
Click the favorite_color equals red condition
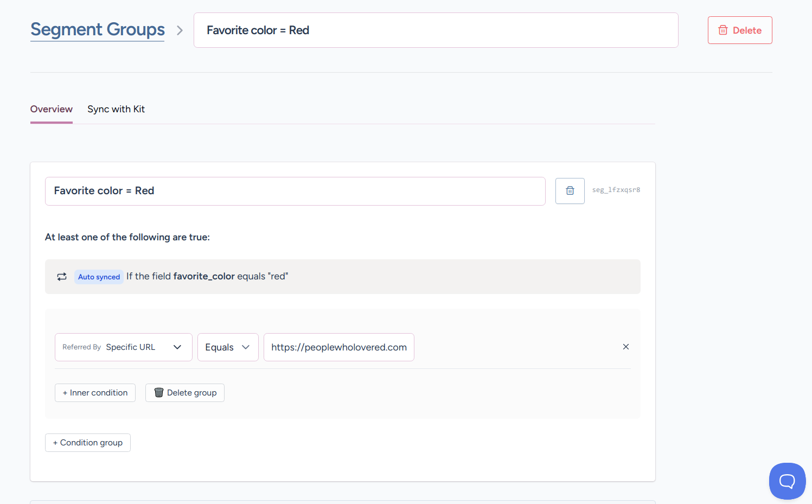207,276
